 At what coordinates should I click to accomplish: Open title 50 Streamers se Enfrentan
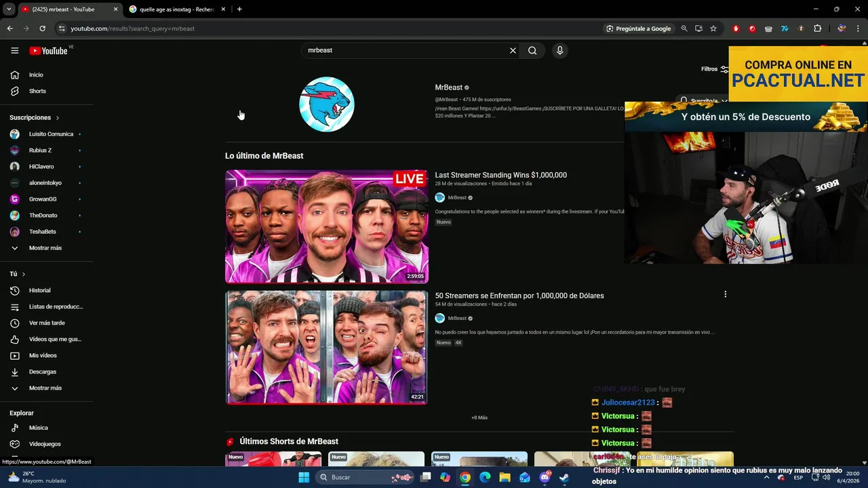pos(519,296)
